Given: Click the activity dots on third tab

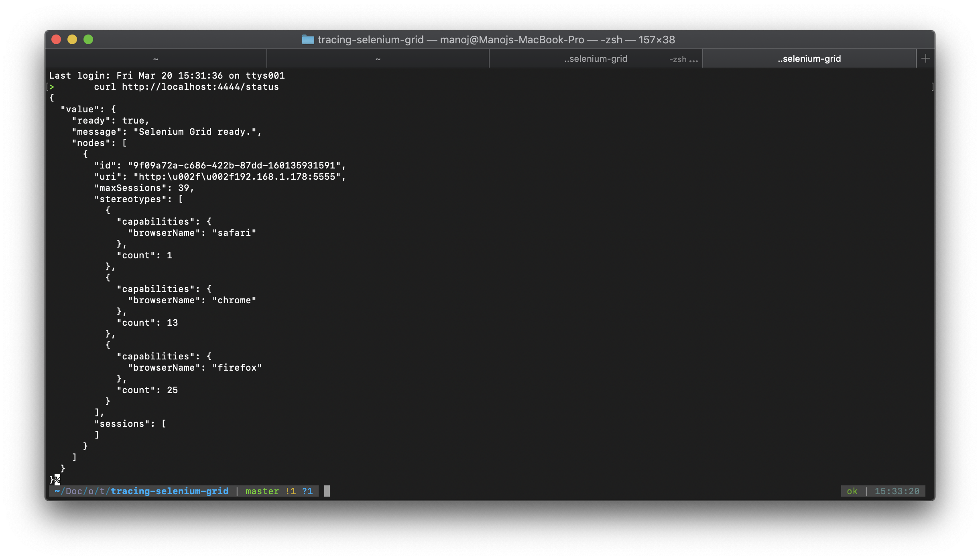Looking at the screenshot, I should [693, 61].
